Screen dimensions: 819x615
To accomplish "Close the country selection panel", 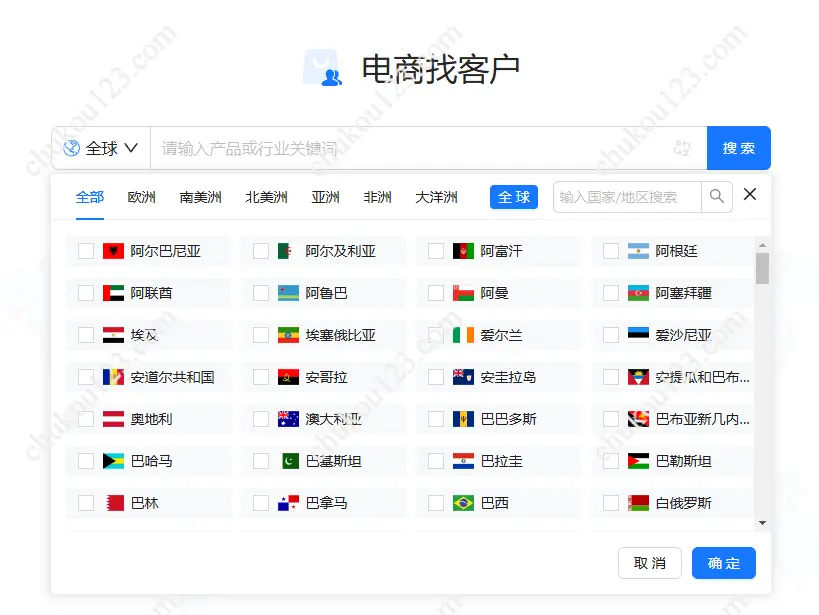I will coord(750,195).
